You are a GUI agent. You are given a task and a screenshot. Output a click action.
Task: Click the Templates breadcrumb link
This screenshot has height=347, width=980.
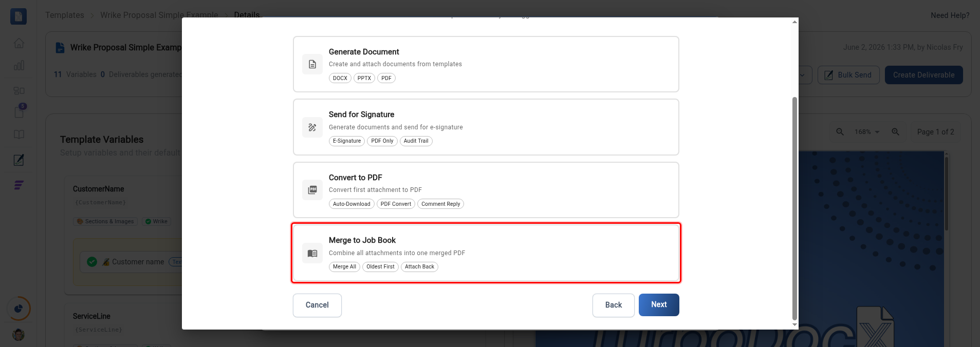pyautogui.click(x=64, y=15)
